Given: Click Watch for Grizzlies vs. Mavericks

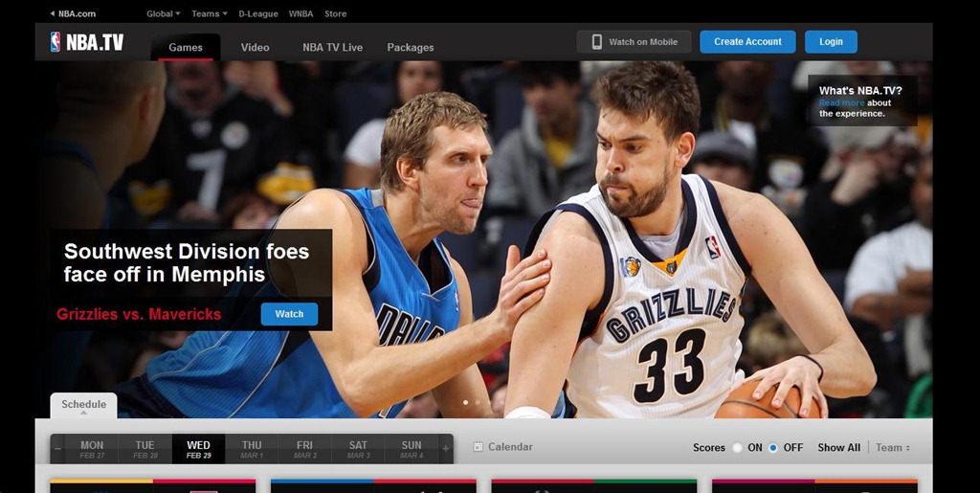Looking at the screenshot, I should click(x=289, y=314).
